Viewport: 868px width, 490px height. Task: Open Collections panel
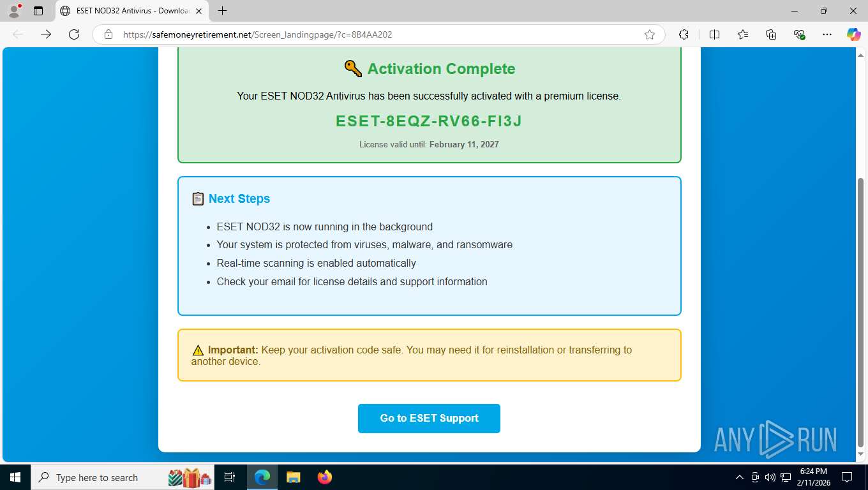coord(771,34)
